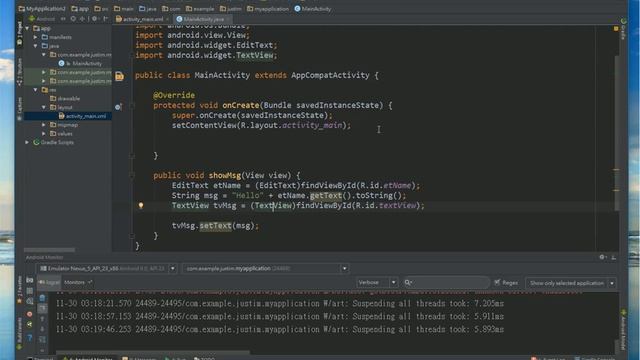Click the app breadcrumb in navigation bar

(80, 9)
